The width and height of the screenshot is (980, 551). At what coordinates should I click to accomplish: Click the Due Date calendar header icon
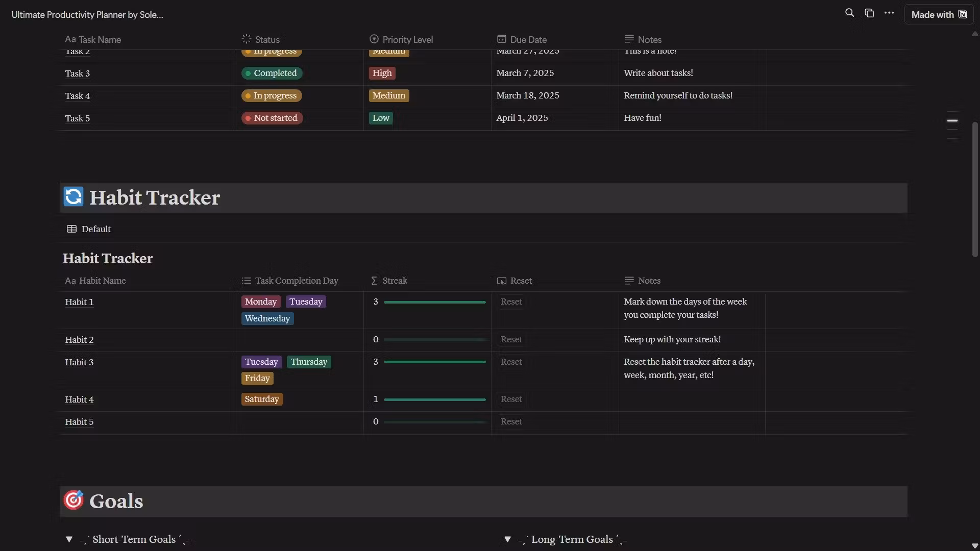[501, 39]
